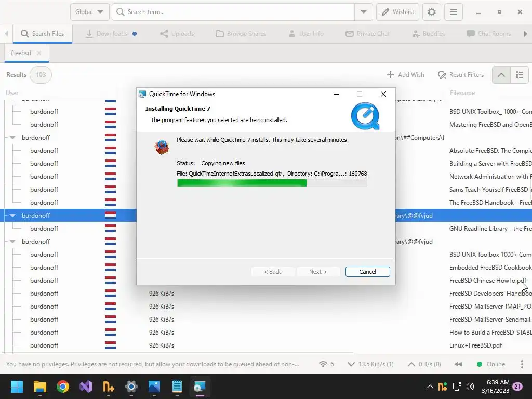532x399 pixels.
Task: Select Embedded FreeBSD Cookbook result
Action: 490,268
